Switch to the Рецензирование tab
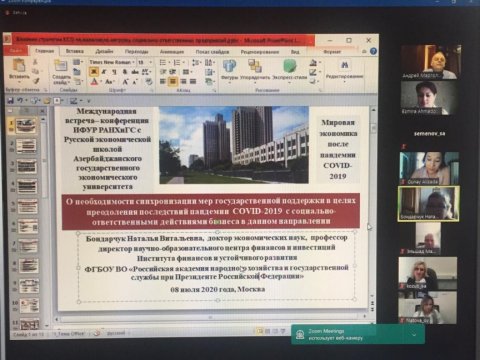Image resolution: width=480 pixels, height=360 pixels. click(259, 52)
